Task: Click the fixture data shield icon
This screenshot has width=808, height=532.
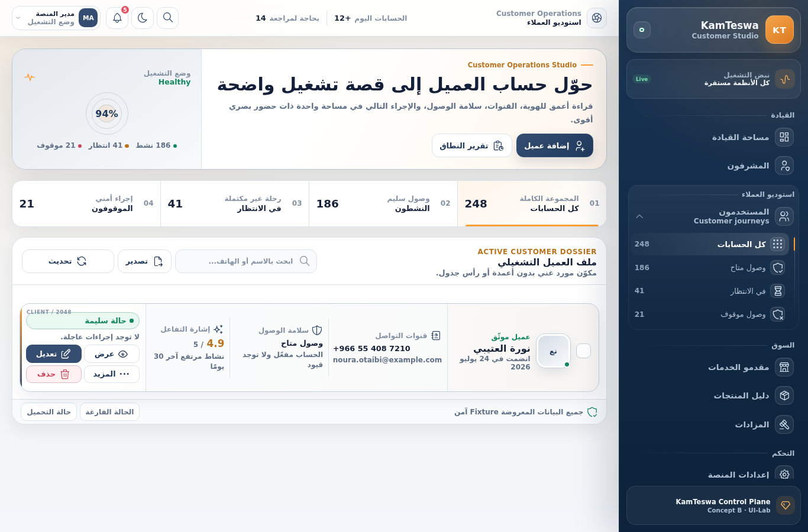Action: (x=592, y=412)
